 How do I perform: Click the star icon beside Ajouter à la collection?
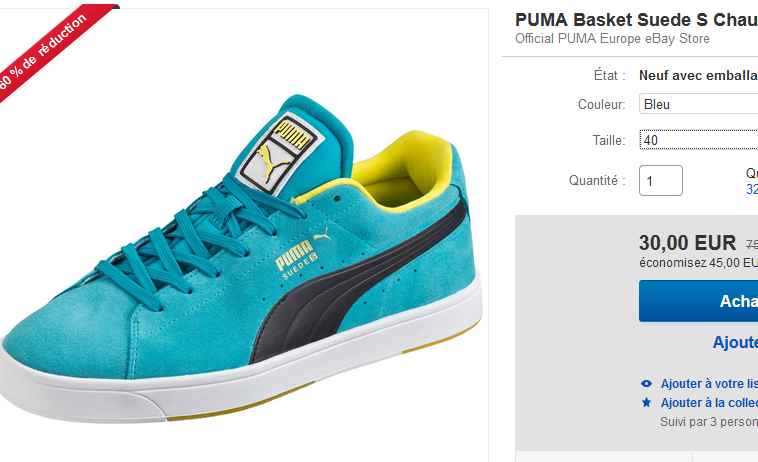pyautogui.click(x=646, y=403)
